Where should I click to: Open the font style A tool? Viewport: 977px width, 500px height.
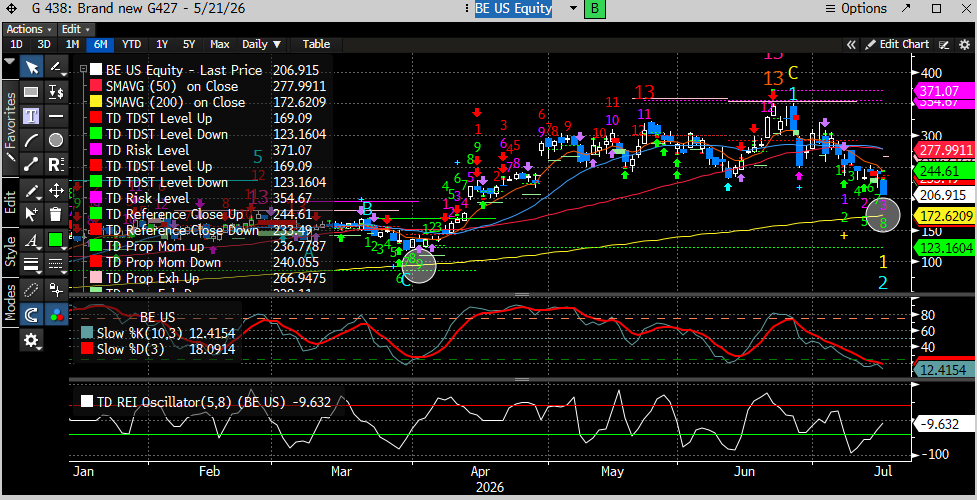click(x=32, y=239)
